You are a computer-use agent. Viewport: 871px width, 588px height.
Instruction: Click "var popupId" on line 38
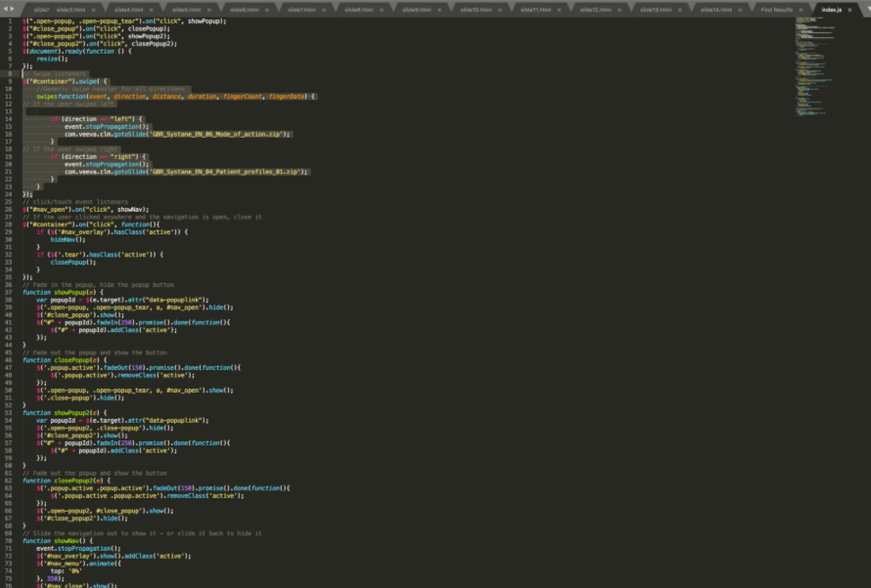tap(56, 300)
